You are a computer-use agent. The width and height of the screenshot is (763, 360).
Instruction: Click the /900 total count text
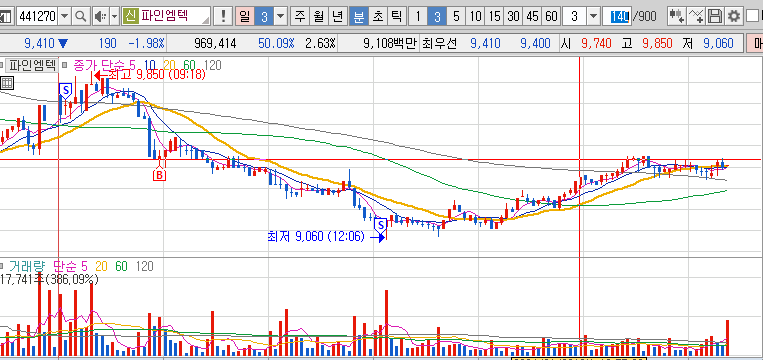click(645, 17)
